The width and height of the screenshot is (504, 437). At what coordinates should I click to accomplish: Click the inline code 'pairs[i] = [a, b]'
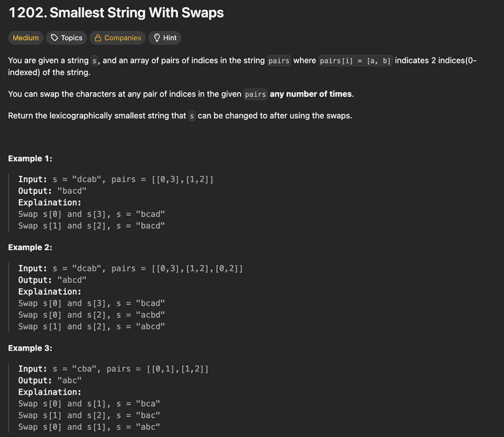355,61
